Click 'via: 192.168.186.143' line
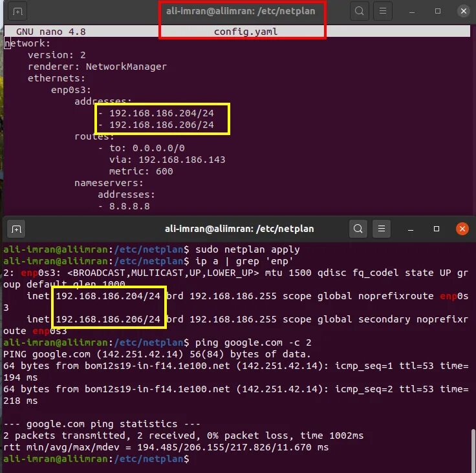476x473 pixels. [168, 160]
